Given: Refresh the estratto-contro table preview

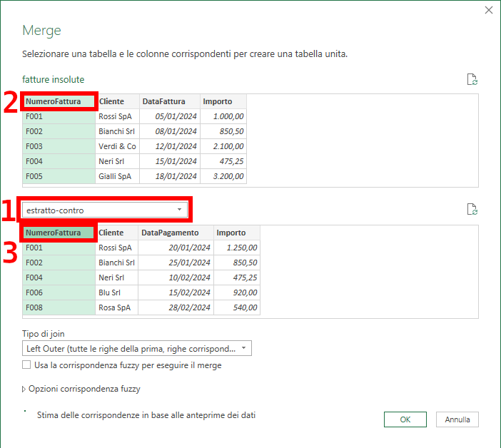Looking at the screenshot, I should point(472,209).
